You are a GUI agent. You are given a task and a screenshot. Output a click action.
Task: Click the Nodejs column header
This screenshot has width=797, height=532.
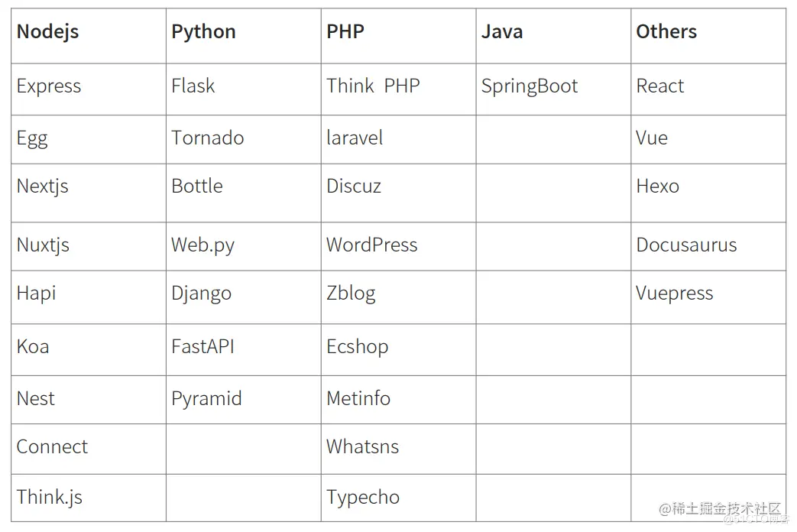(47, 32)
